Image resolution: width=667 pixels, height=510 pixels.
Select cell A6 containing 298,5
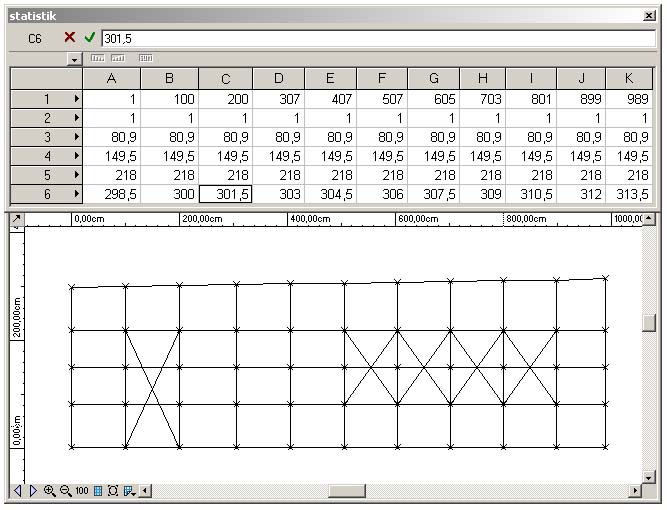(x=111, y=194)
